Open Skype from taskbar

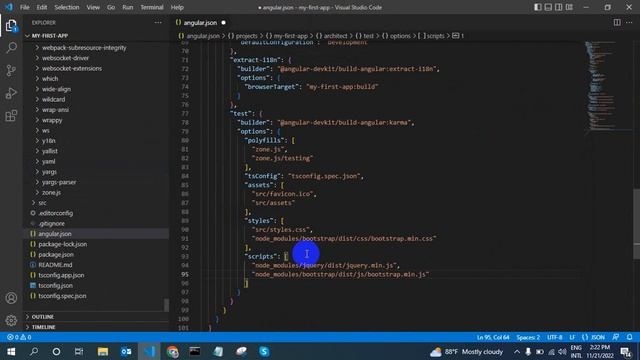tap(264, 351)
